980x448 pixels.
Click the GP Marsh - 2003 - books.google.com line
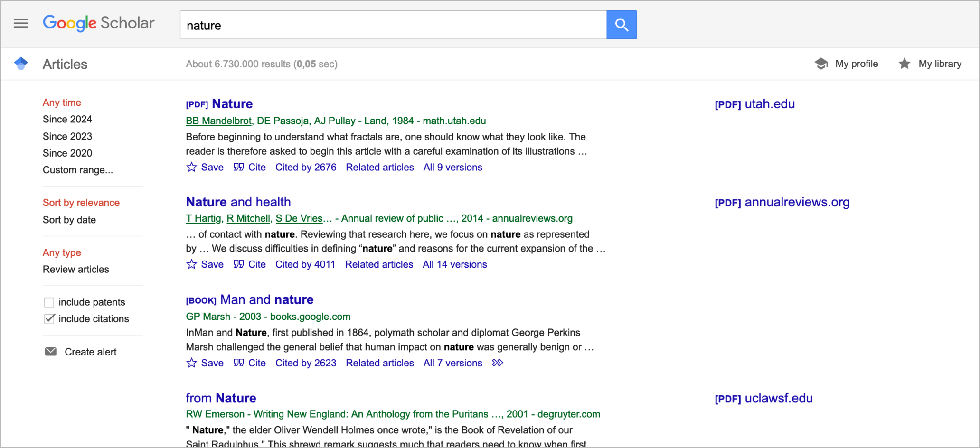pyautogui.click(x=268, y=317)
